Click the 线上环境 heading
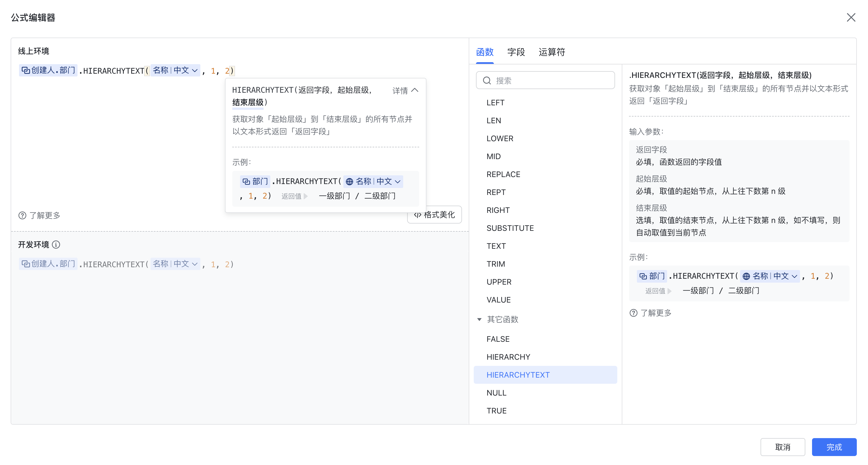Screen dimensions: 868x465 click(x=33, y=51)
